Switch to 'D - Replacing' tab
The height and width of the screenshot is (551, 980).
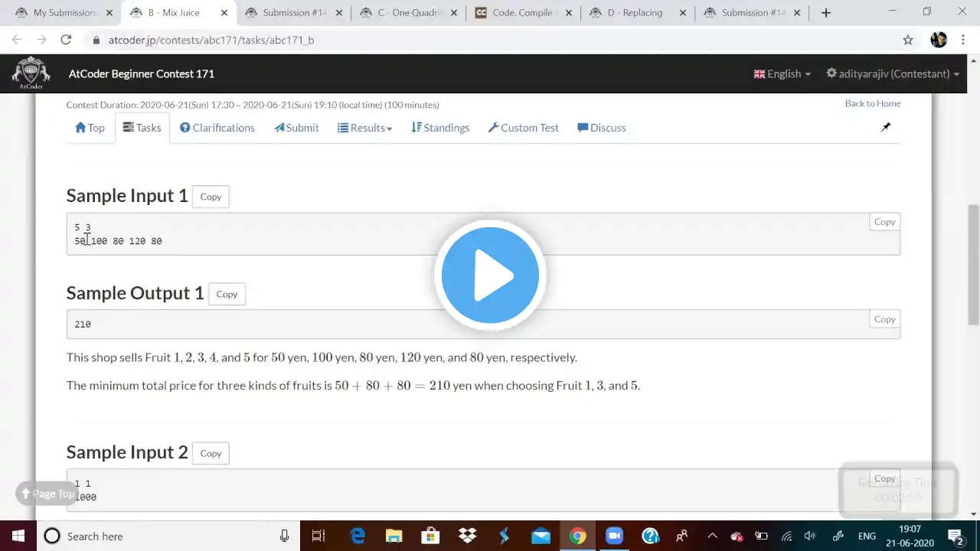pos(635,12)
